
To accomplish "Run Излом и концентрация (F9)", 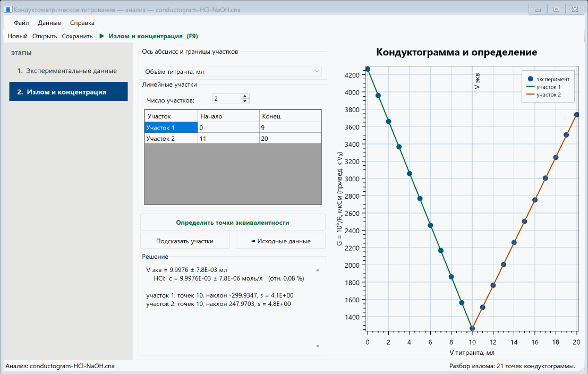I will (149, 36).
